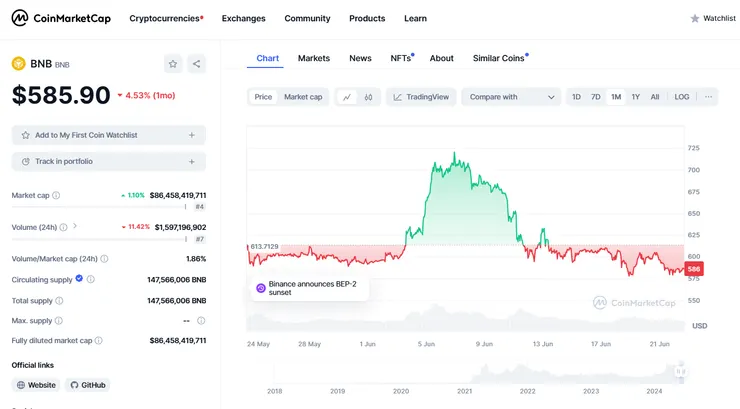This screenshot has width=740, height=409.
Task: Open the Community menu
Action: (x=307, y=18)
